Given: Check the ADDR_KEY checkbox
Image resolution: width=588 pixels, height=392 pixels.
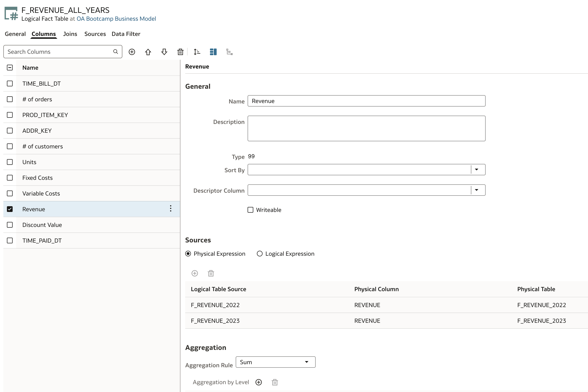Looking at the screenshot, I should point(10,131).
